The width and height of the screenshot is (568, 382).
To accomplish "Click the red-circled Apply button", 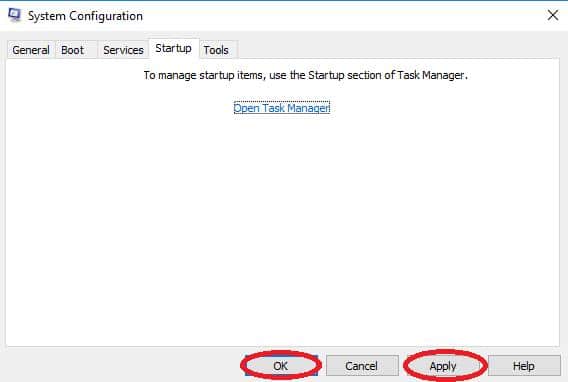I will coord(443,366).
